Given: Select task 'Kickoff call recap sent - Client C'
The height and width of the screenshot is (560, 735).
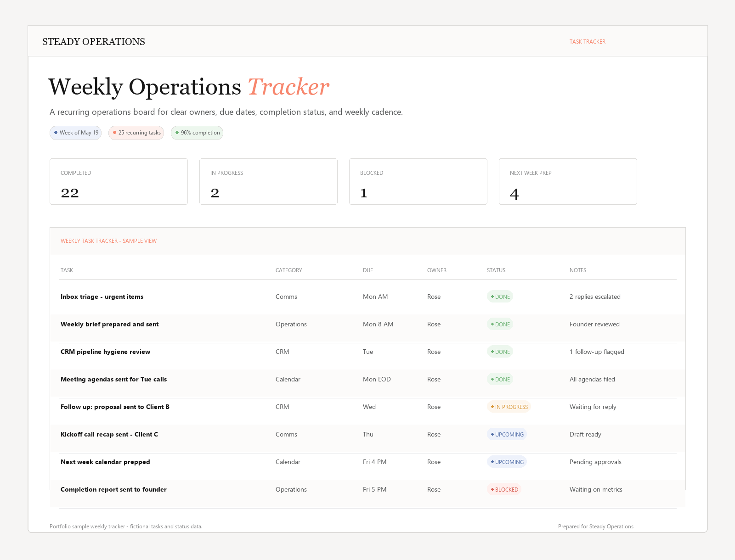Looking at the screenshot, I should click(x=109, y=434).
